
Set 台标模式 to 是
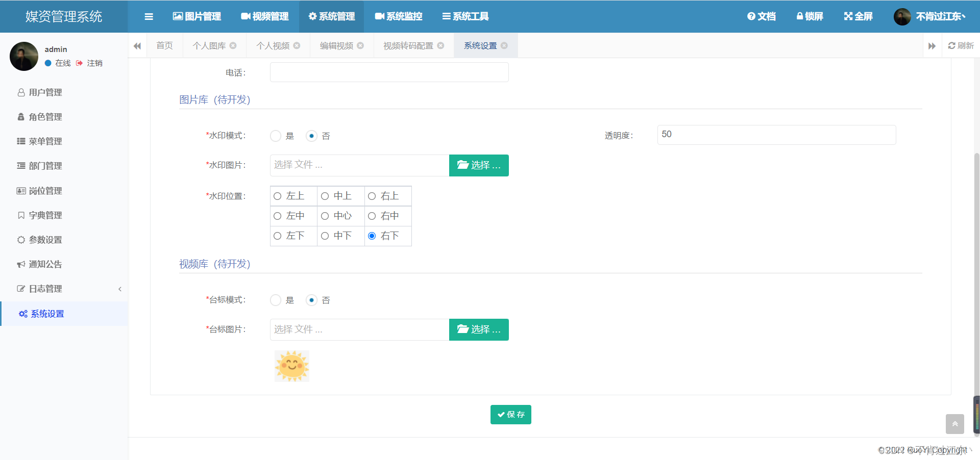coord(276,300)
